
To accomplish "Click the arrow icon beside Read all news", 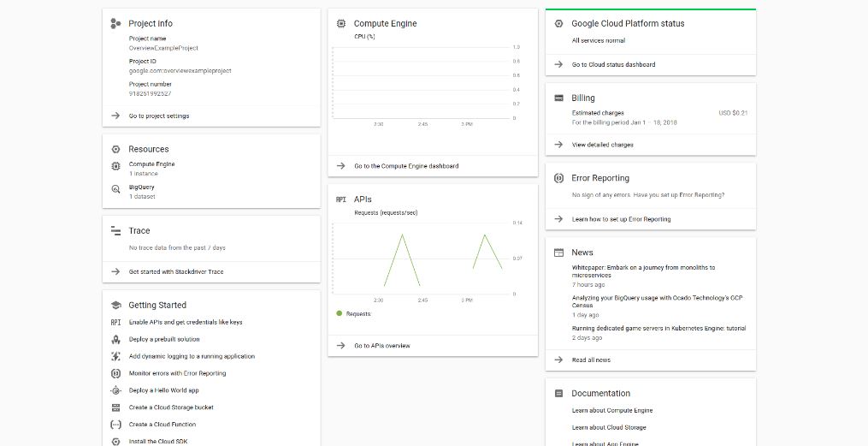I will tap(558, 360).
